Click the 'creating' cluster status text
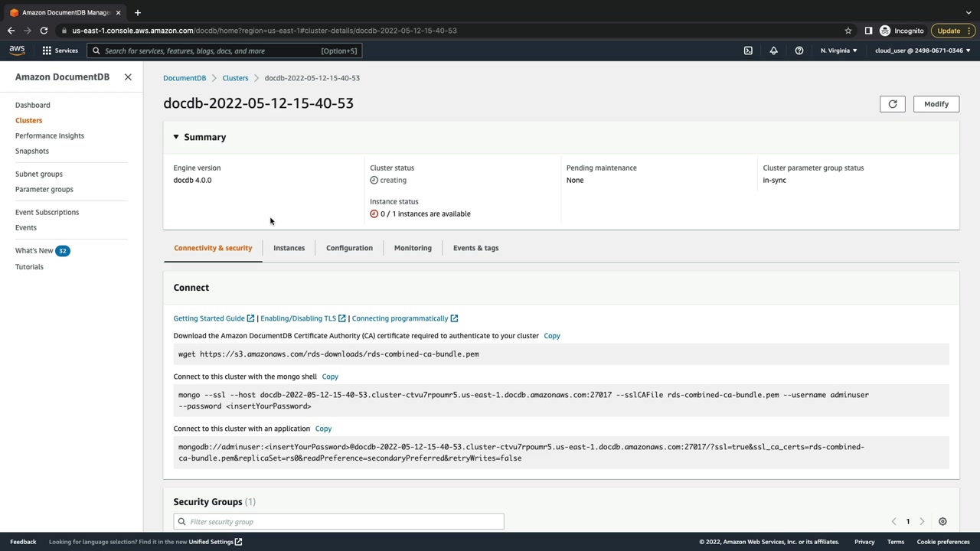This screenshot has height=551, width=980. 394,181
